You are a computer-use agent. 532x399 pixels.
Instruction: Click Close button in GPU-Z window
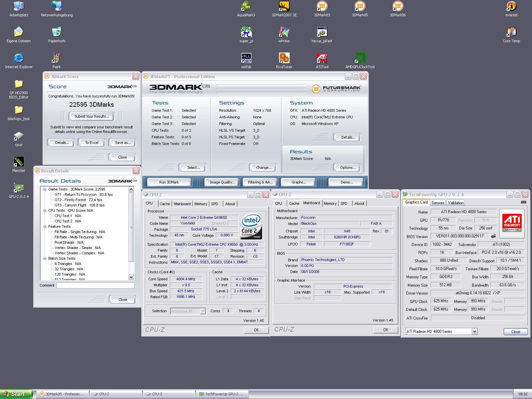pyautogui.click(x=515, y=332)
